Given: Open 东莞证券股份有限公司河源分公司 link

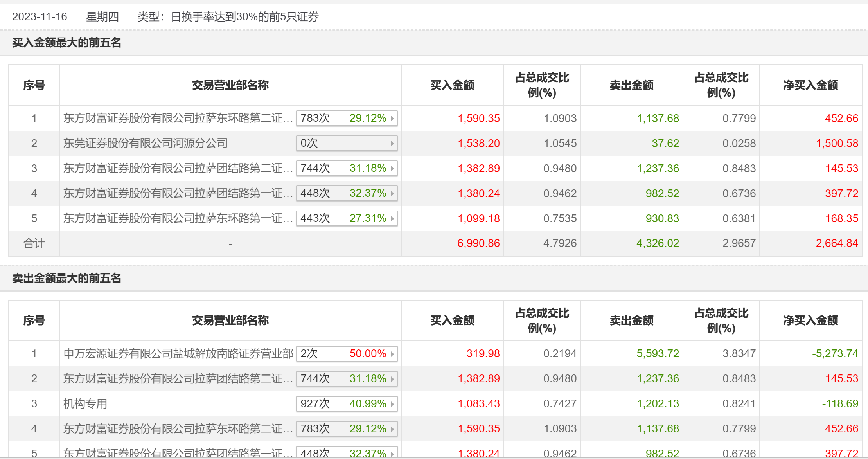Looking at the screenshot, I should [x=146, y=143].
